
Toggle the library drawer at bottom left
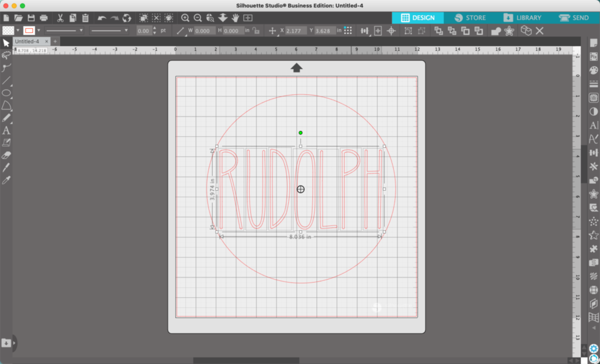(x=6, y=343)
